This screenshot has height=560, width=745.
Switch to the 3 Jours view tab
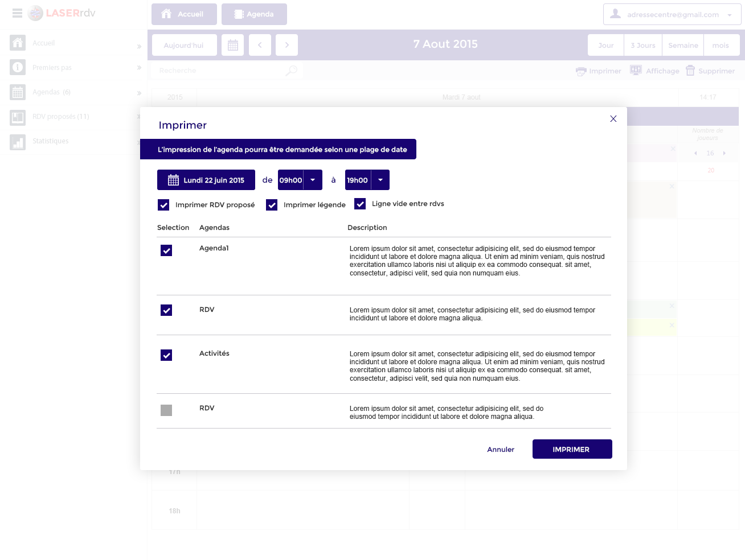tap(643, 45)
